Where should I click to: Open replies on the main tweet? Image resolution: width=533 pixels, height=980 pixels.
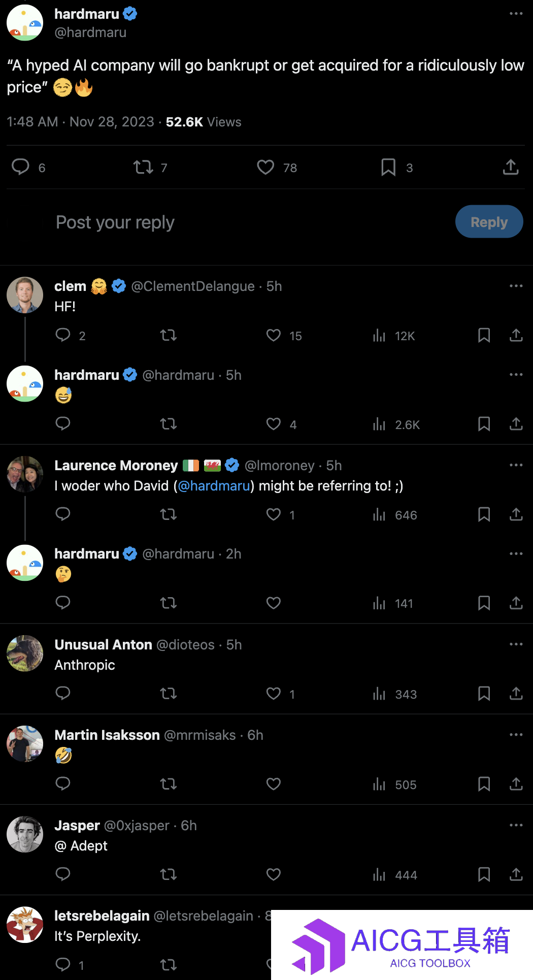[21, 167]
